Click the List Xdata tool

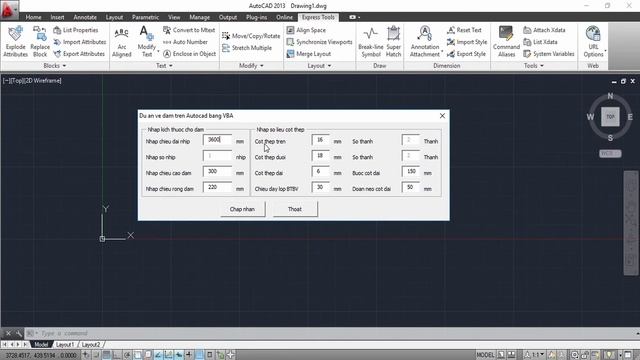[x=540, y=42]
